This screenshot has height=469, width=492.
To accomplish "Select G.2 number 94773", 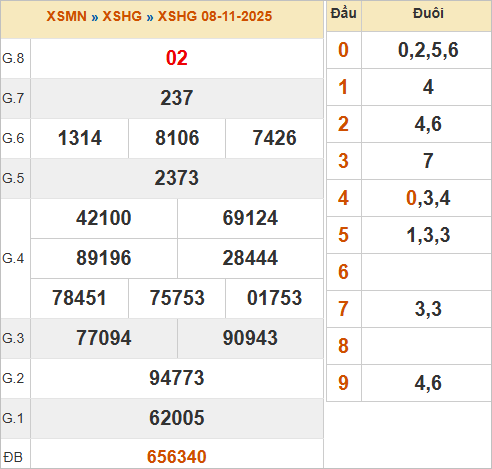I will pyautogui.click(x=177, y=378).
